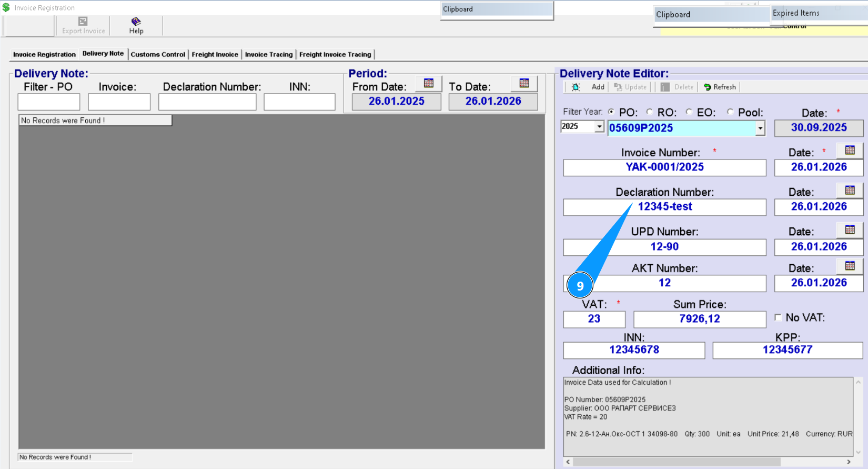The image size is (868, 469).
Task: Click 'VAT Rate = 20' text line
Action: click(x=586, y=417)
